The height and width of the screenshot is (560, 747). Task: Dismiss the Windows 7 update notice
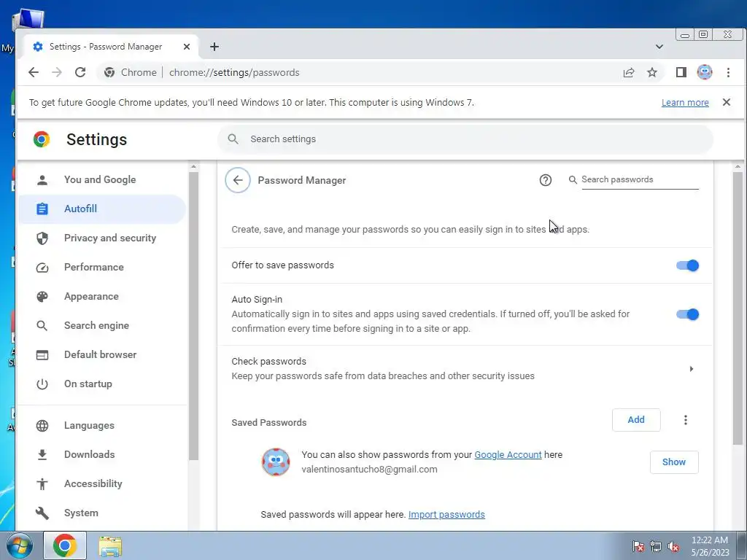727,102
